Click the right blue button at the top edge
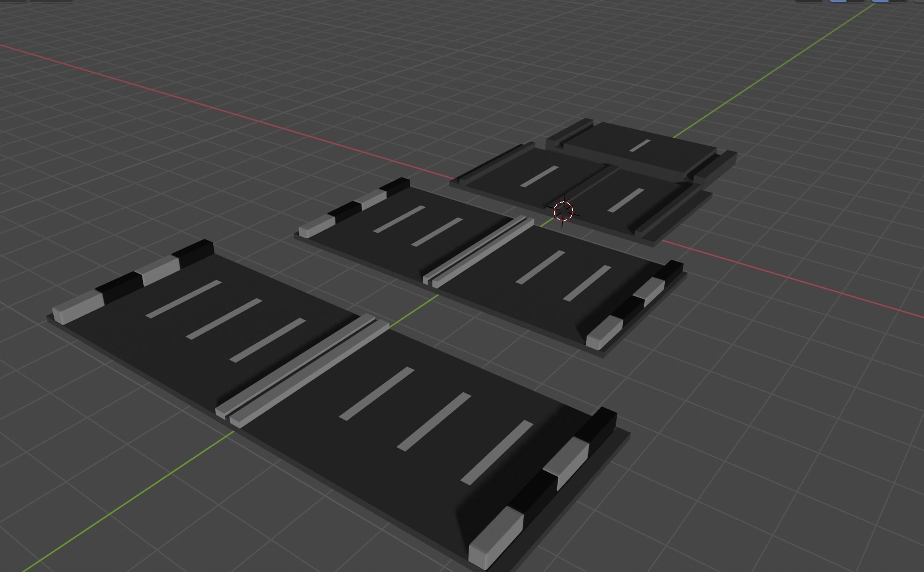 881,2
